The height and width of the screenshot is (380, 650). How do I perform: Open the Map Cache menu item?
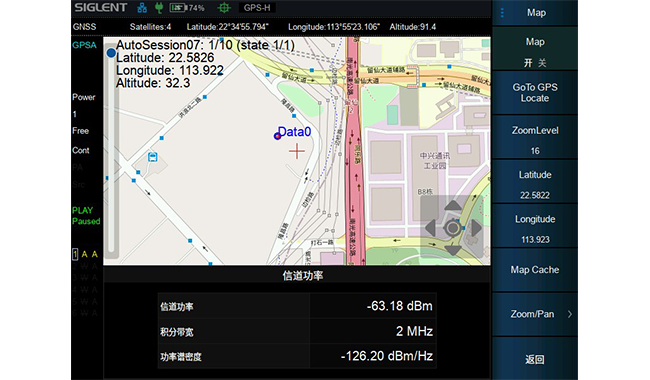535,269
